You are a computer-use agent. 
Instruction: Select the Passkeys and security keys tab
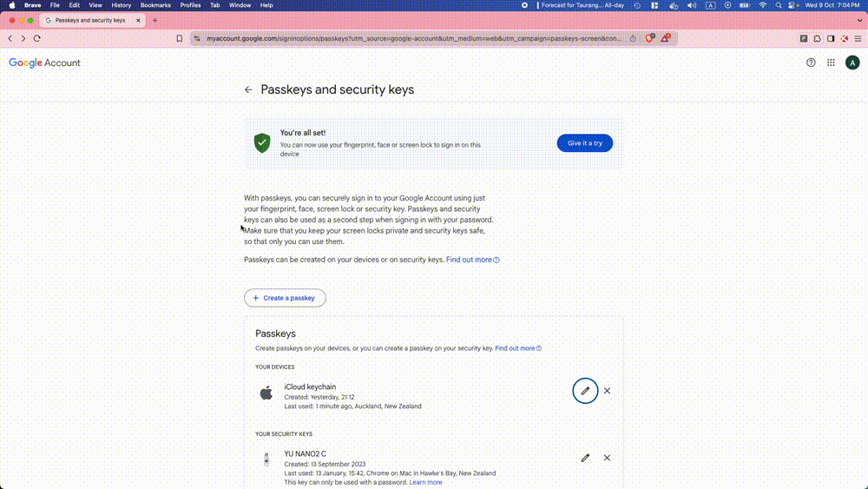click(91, 21)
